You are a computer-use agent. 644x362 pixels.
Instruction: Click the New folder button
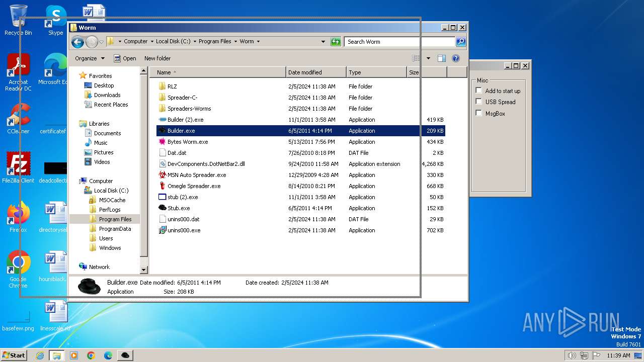click(157, 58)
